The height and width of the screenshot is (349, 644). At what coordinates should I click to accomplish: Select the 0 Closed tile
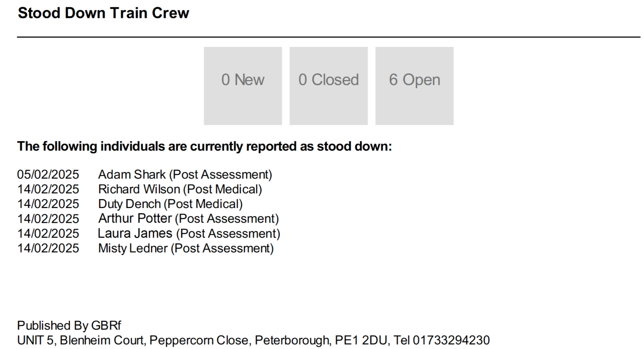(329, 86)
